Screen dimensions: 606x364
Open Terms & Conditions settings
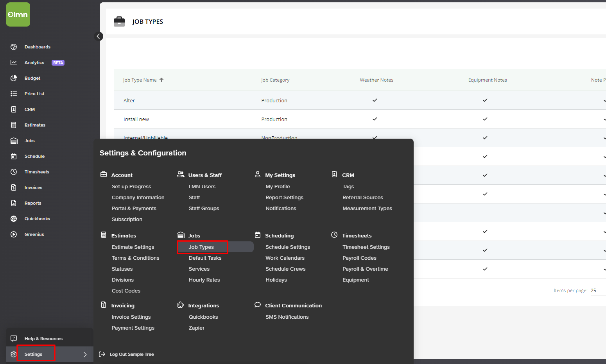pyautogui.click(x=135, y=258)
